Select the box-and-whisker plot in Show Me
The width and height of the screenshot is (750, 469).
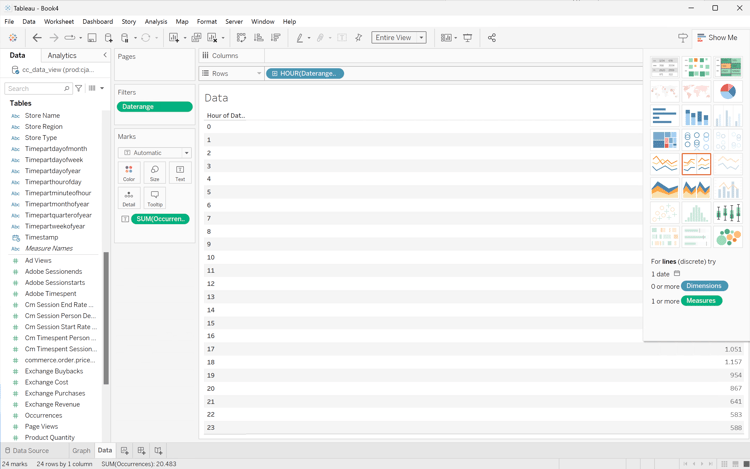tap(728, 212)
